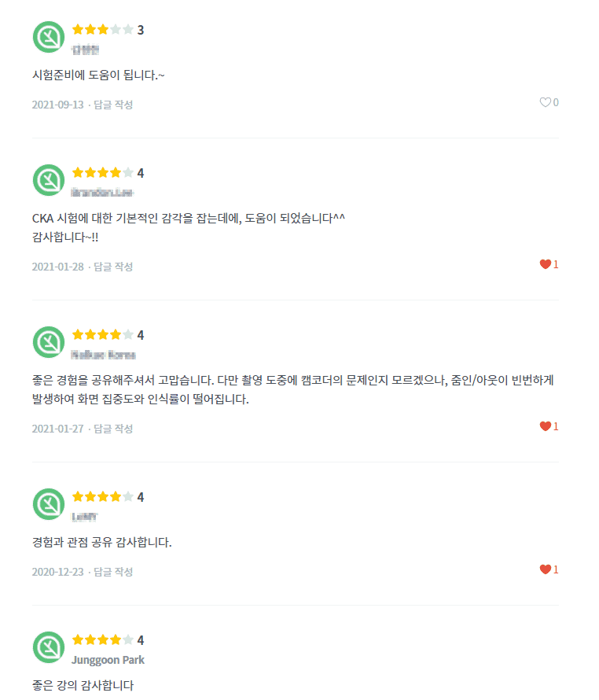The height and width of the screenshot is (700, 599).
Task: Click the empty heart icon on 2021-09-13 review
Action: coord(545,102)
